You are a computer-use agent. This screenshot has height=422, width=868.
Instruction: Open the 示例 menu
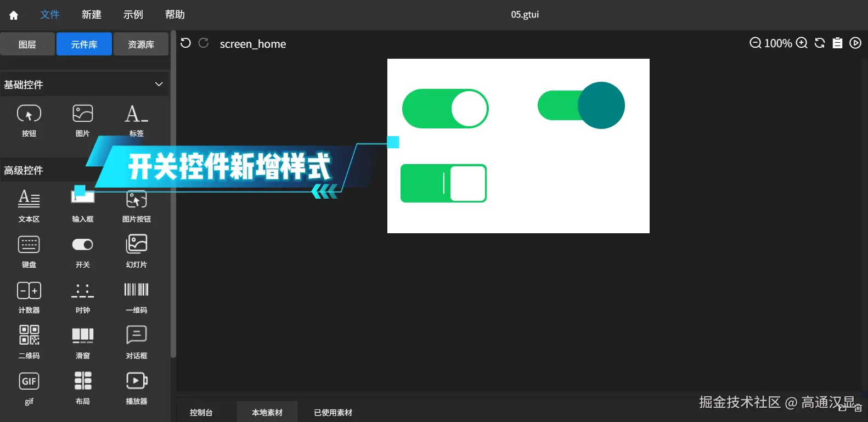point(133,15)
